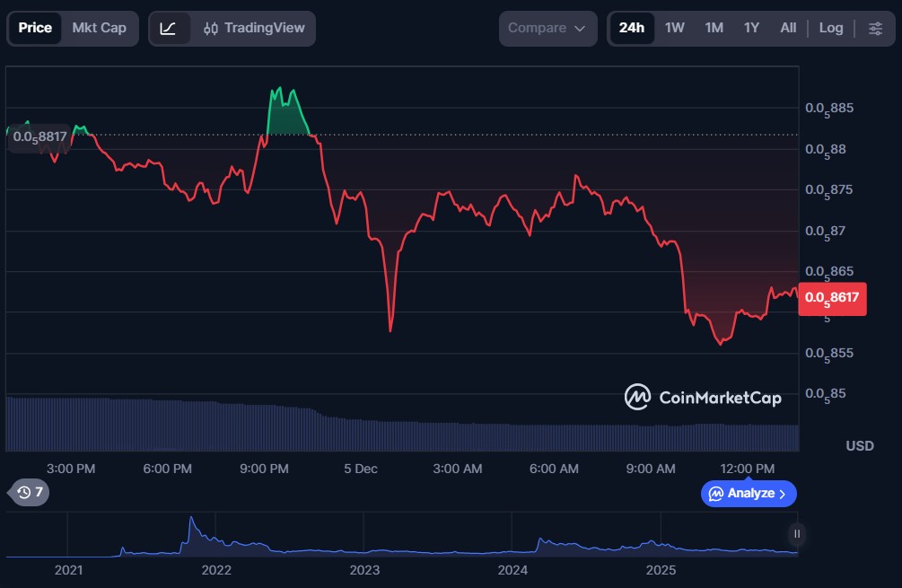
Task: Select the 1M time range
Action: click(714, 28)
